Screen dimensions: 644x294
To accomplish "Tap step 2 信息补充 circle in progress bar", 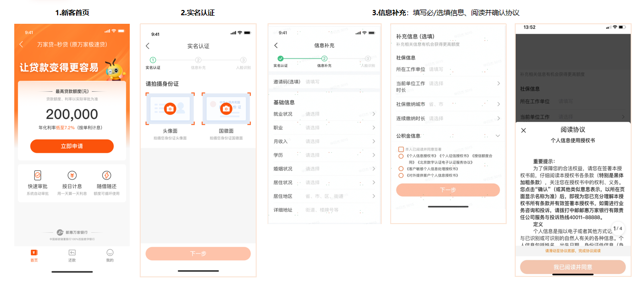I will click(324, 59).
